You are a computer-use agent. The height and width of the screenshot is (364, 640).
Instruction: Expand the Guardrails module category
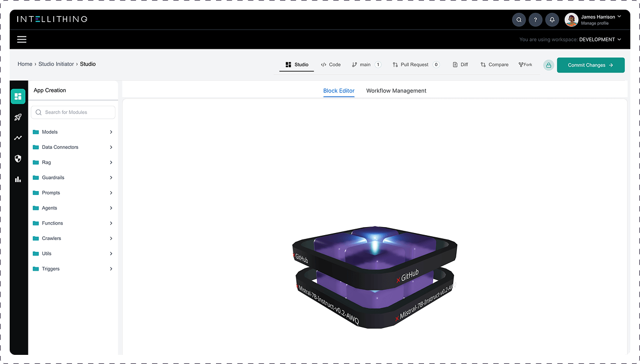73,178
